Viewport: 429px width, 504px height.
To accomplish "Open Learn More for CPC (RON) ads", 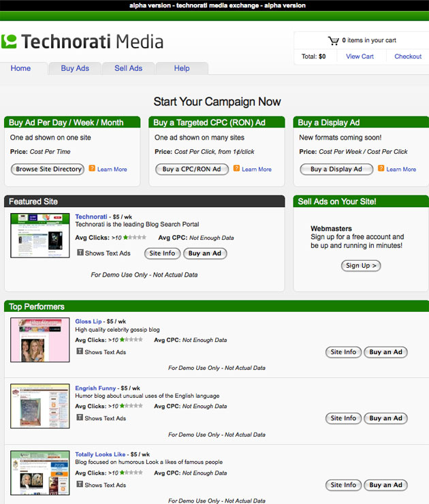I will click(257, 170).
